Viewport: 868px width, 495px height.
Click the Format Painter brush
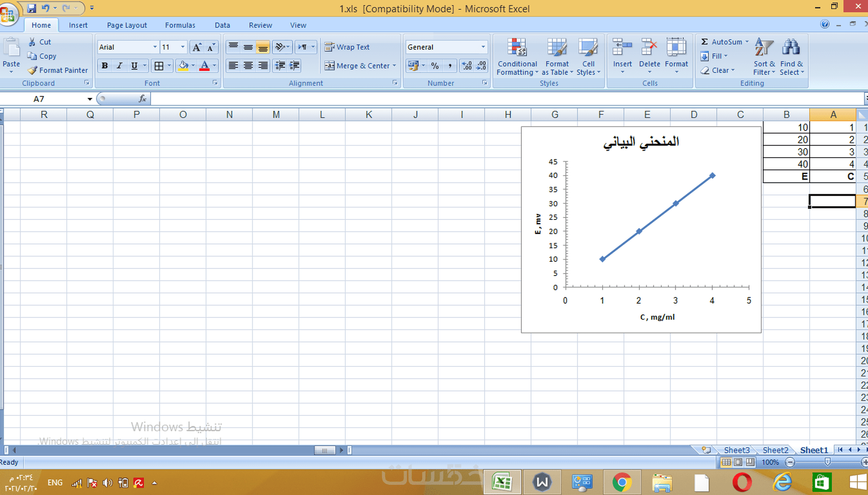32,70
